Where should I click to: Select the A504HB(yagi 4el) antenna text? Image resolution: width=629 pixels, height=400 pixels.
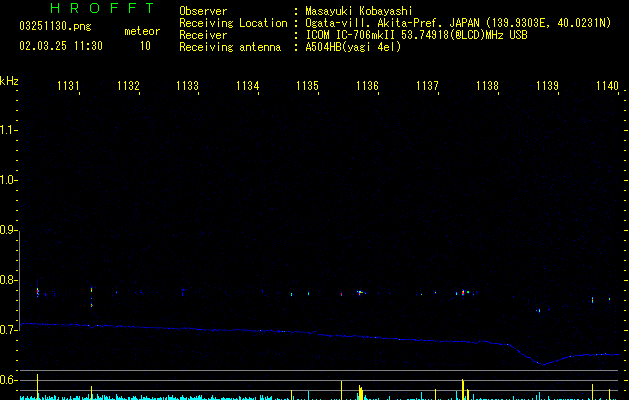(x=353, y=47)
